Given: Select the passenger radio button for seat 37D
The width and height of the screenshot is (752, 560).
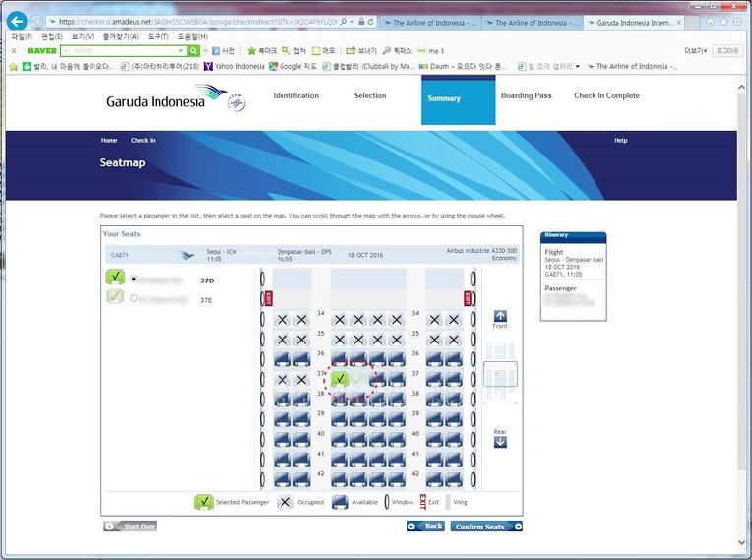Looking at the screenshot, I should (x=134, y=279).
